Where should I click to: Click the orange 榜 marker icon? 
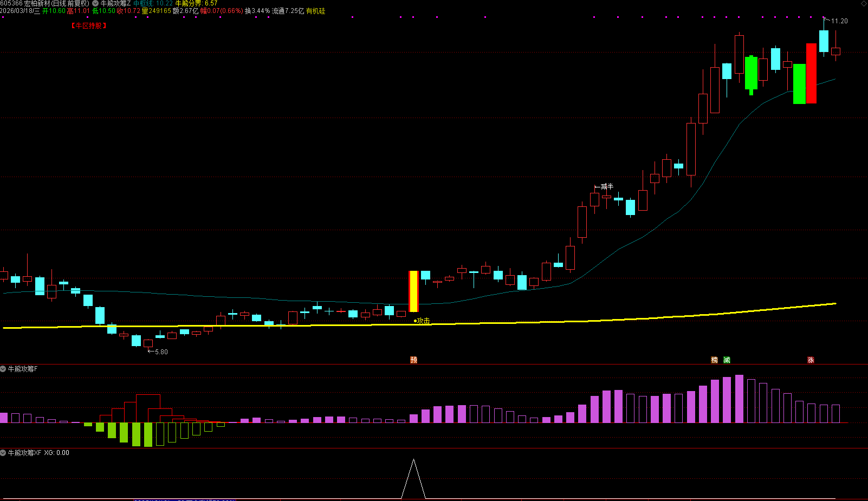(714, 360)
